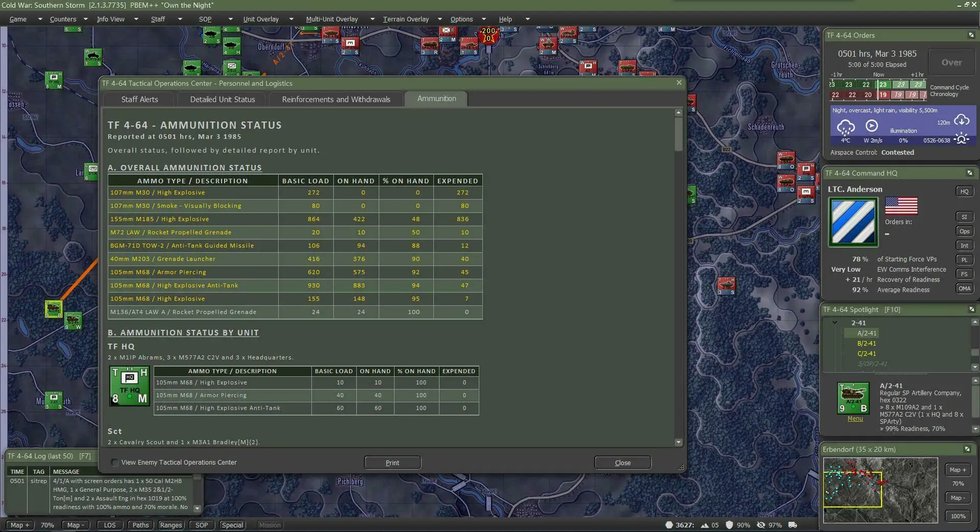Click the green 2-41 counter near Mu town
This screenshot has height=532, width=980.
[x=54, y=400]
